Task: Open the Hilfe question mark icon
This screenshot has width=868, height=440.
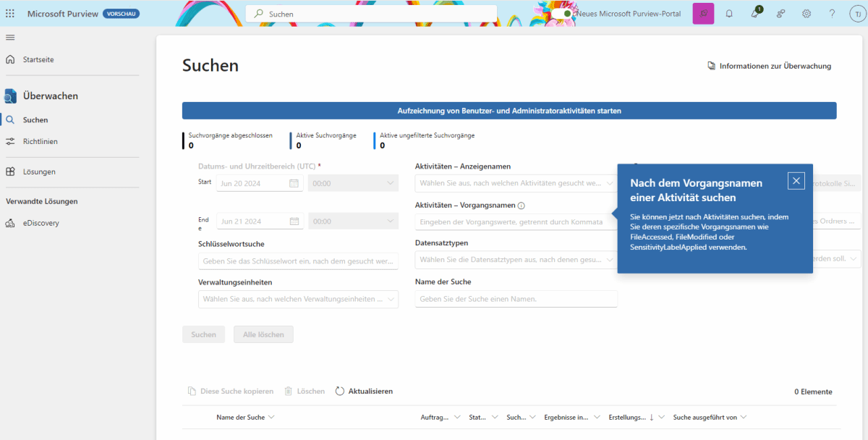Action: coord(832,13)
